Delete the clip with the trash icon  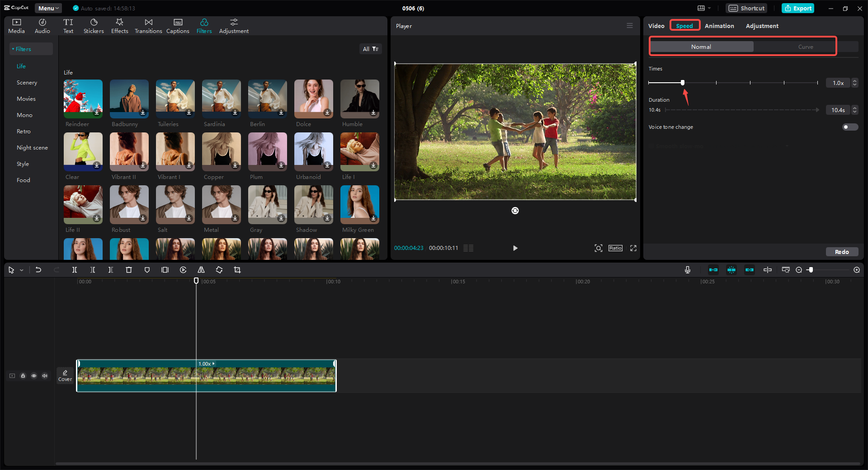(x=129, y=270)
